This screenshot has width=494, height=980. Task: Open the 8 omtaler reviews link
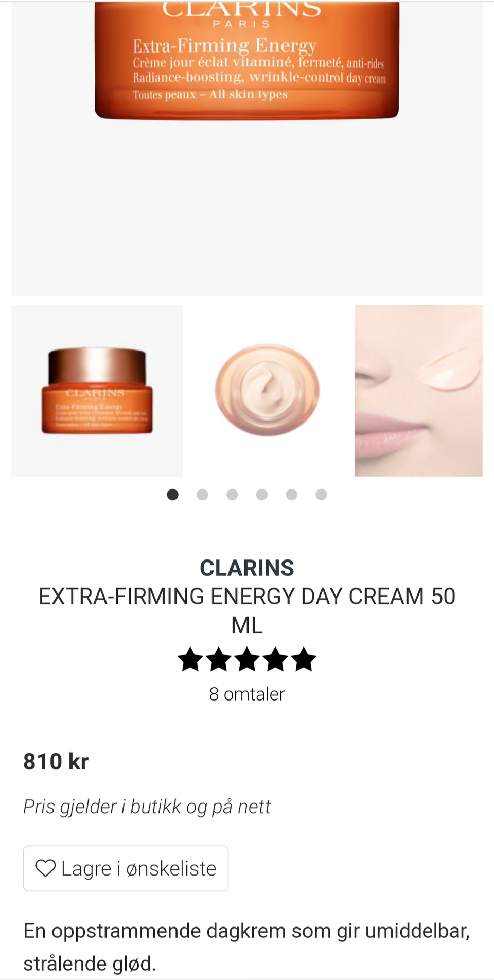point(247,694)
